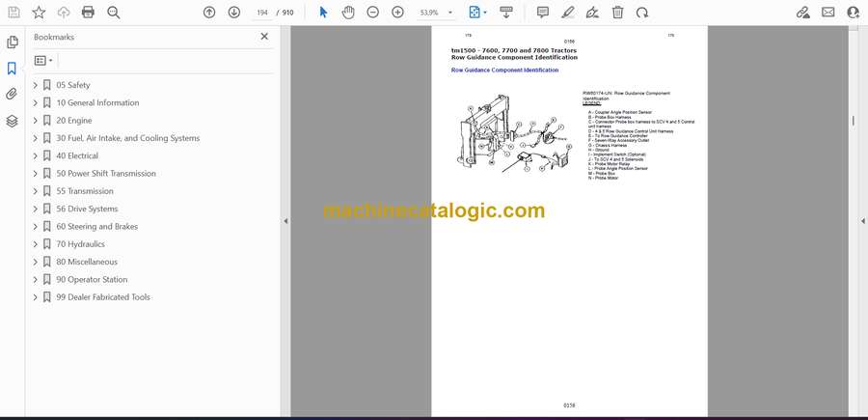868x420 pixels.
Task: Bookmark file with the star icon
Action: [x=39, y=13]
